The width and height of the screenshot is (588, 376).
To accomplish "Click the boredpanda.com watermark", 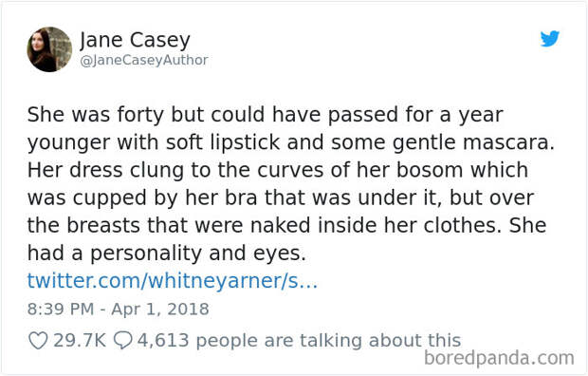I will 499,358.
